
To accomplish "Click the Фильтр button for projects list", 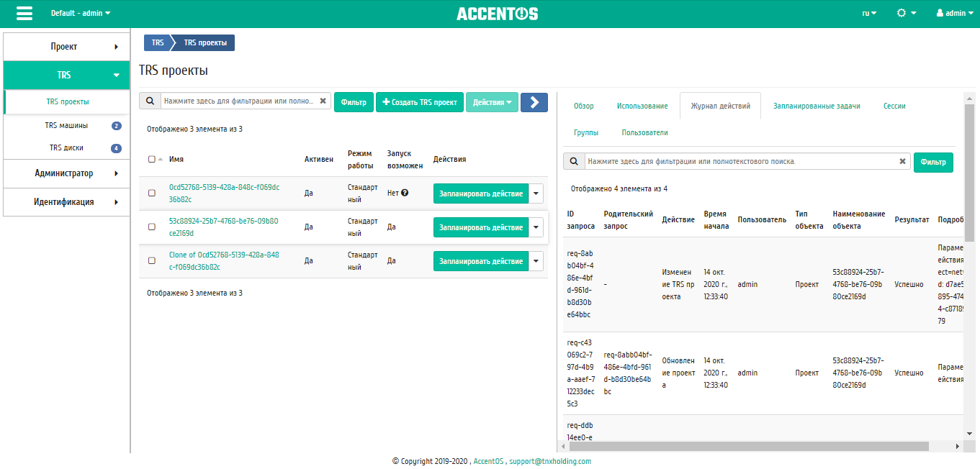I will pyautogui.click(x=354, y=102).
